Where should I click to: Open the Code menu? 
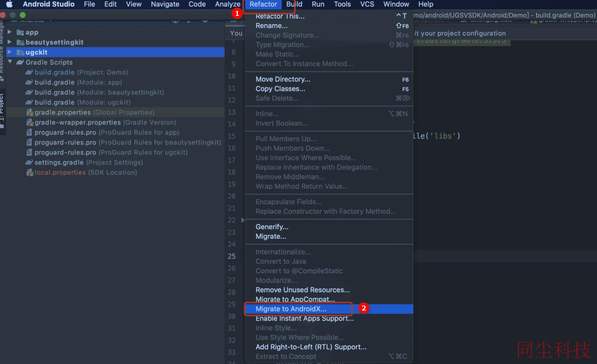[x=197, y=4]
